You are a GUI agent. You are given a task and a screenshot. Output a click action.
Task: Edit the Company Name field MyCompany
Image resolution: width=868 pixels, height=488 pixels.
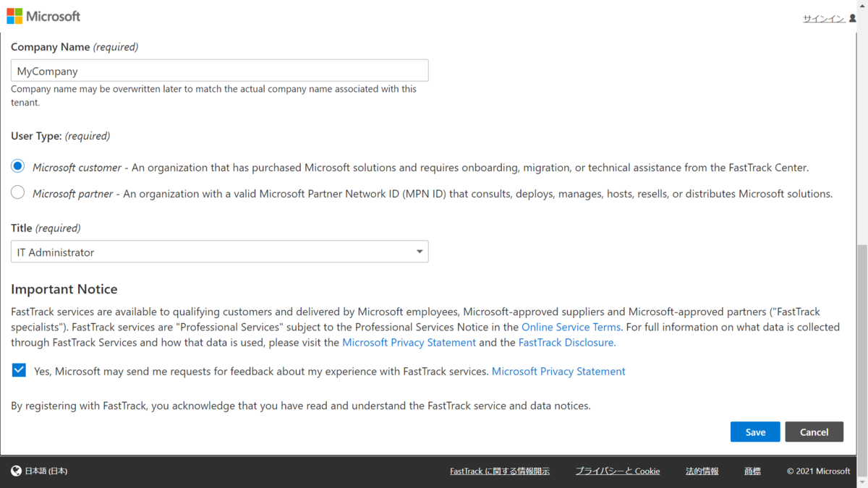tap(220, 70)
